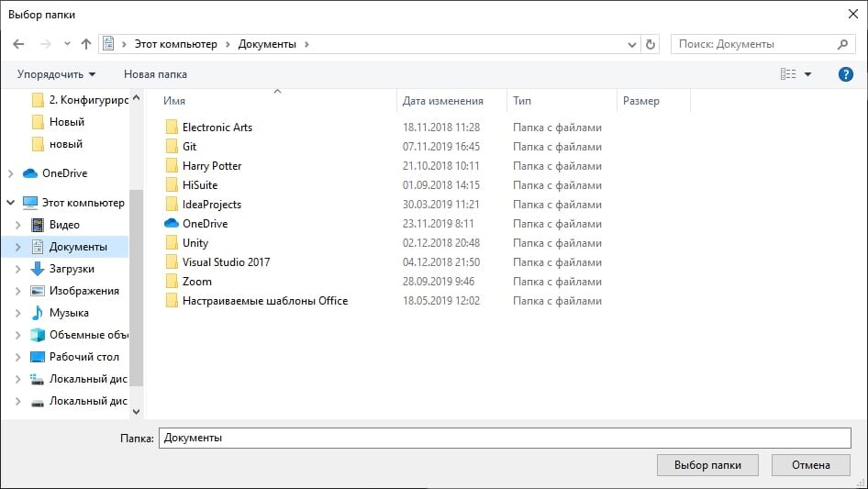Click the date 07.11.2019 16:45

point(441,146)
